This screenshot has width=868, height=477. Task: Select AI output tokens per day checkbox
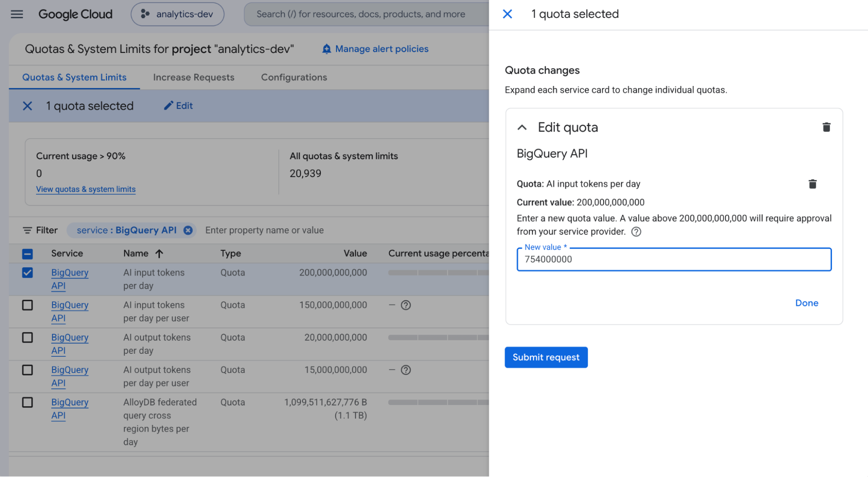click(27, 338)
